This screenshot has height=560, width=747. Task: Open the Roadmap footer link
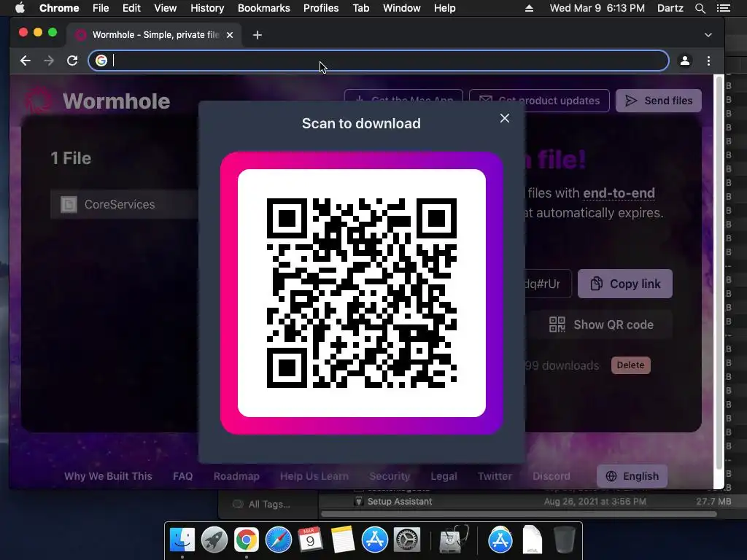(236, 476)
